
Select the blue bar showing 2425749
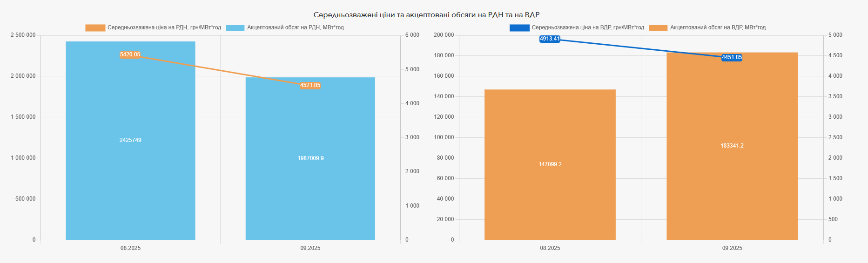click(130, 177)
